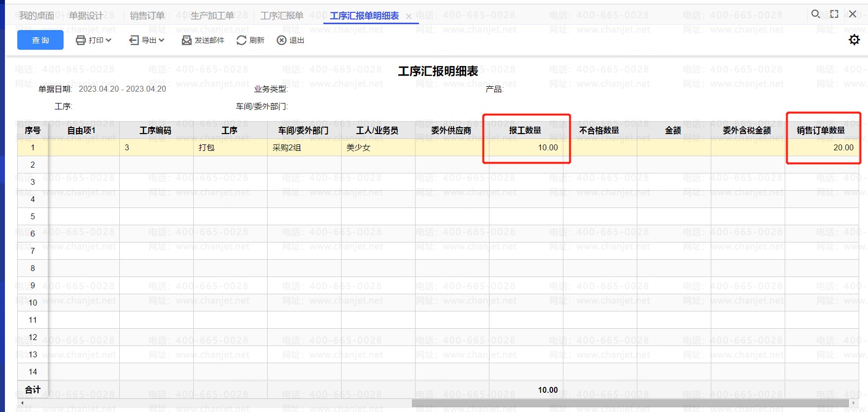The image size is (868, 412).
Task: Select row number 14
Action: 33,372
